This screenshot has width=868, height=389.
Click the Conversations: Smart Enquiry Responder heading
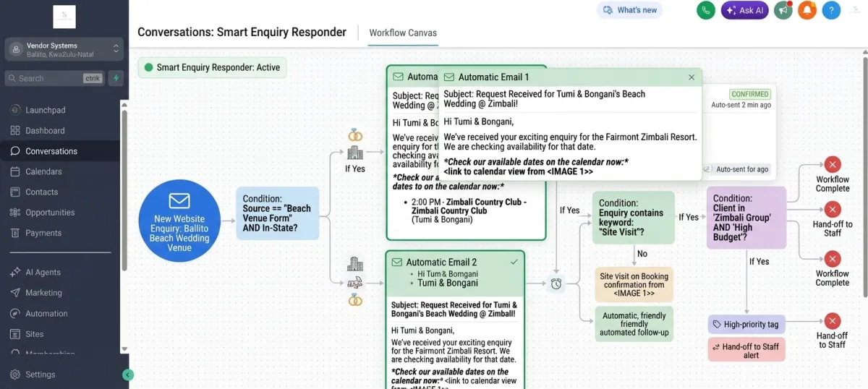242,33
